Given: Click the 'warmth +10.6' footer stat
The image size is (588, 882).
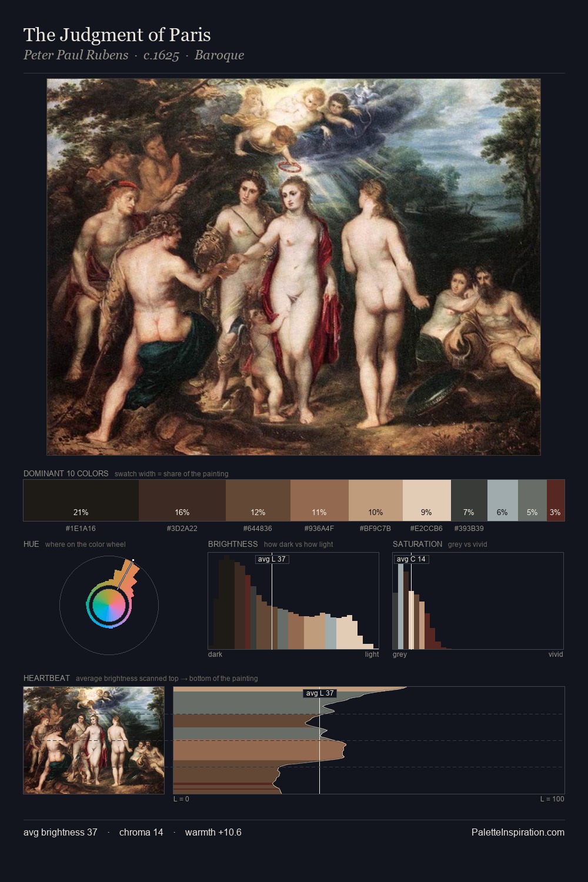Looking at the screenshot, I should (x=213, y=832).
